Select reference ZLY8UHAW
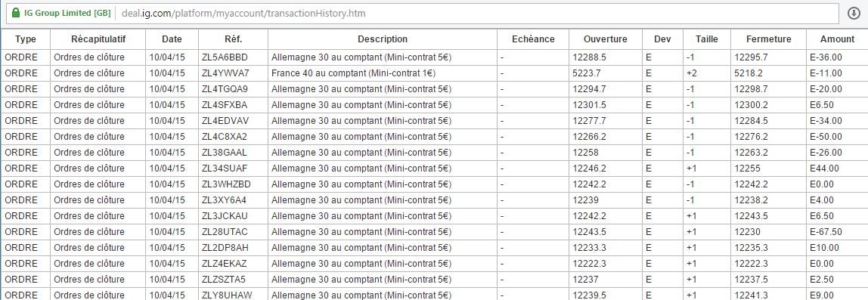This screenshot has height=300, width=868. pos(227,295)
